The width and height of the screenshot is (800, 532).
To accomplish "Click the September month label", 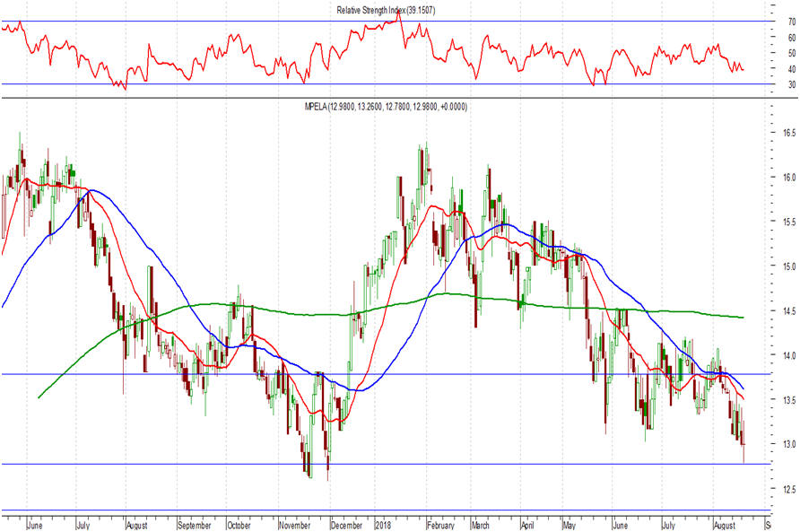I will (195, 525).
